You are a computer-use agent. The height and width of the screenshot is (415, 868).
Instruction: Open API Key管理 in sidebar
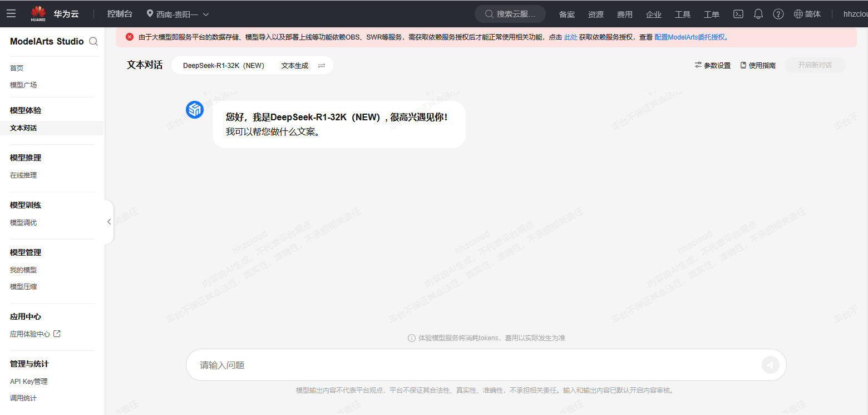(x=29, y=381)
